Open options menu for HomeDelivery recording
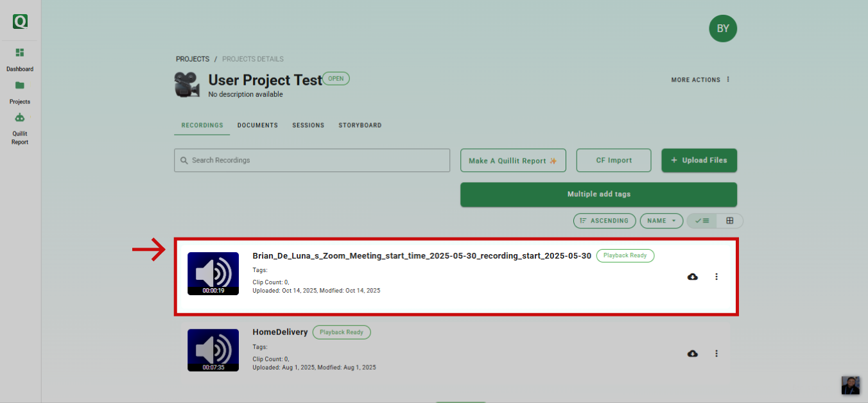The height and width of the screenshot is (403, 868). [716, 354]
